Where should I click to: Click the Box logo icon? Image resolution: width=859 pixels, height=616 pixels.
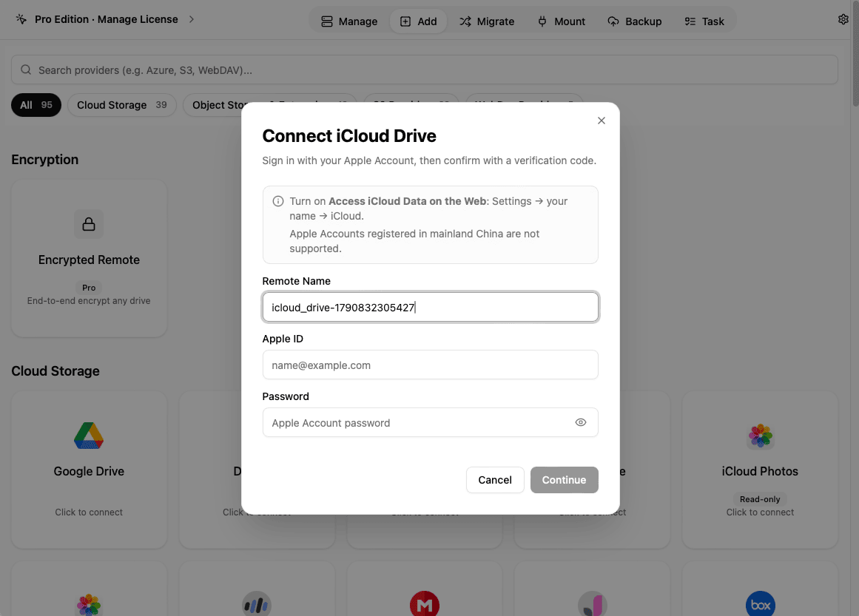[761, 603]
